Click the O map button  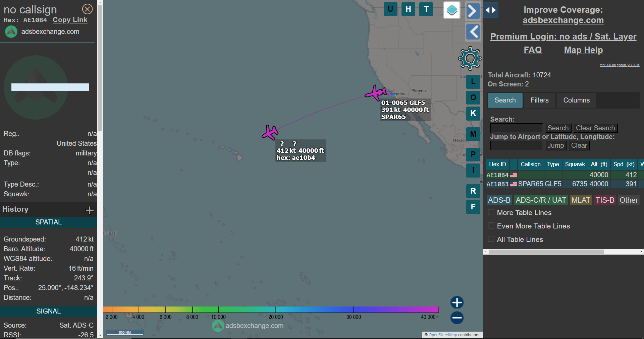pos(473,97)
